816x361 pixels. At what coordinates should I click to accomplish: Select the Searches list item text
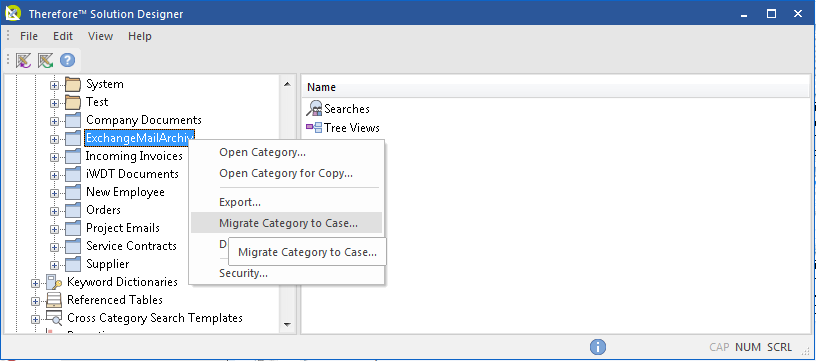(347, 109)
